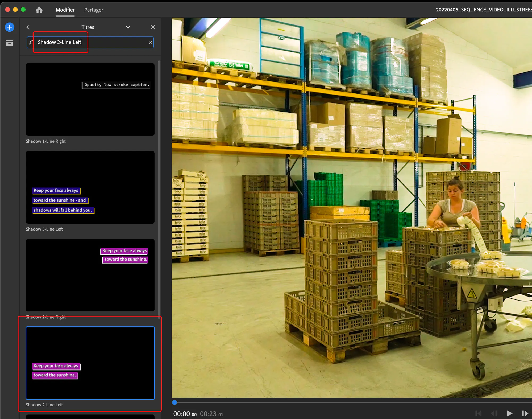Click the magnifier search icon
Screen dimensions: 532x419
31,42
